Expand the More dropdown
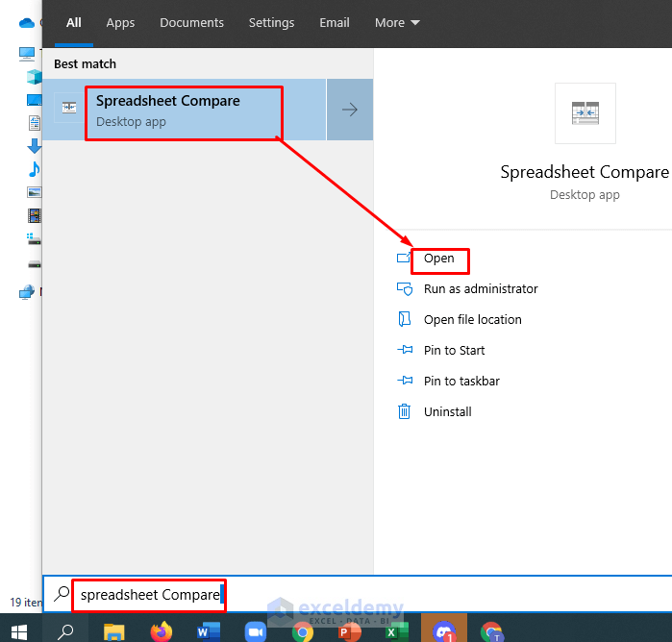This screenshot has width=672, height=642. tap(397, 23)
